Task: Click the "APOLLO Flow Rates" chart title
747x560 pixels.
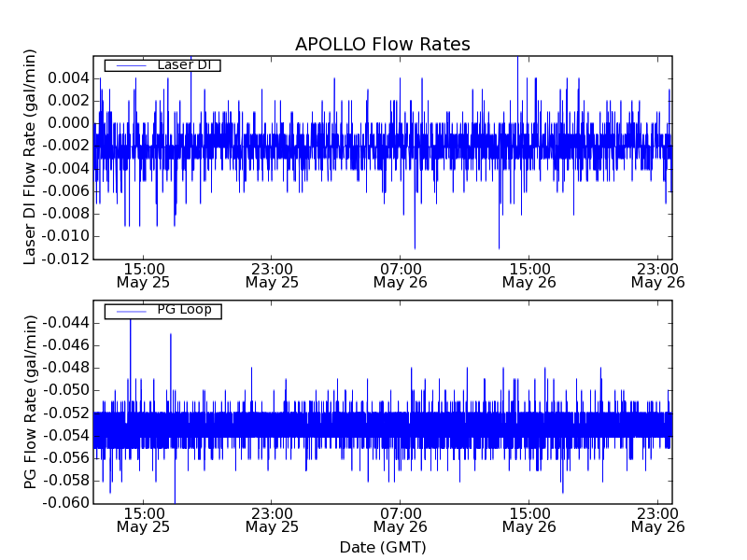Action: (x=382, y=44)
